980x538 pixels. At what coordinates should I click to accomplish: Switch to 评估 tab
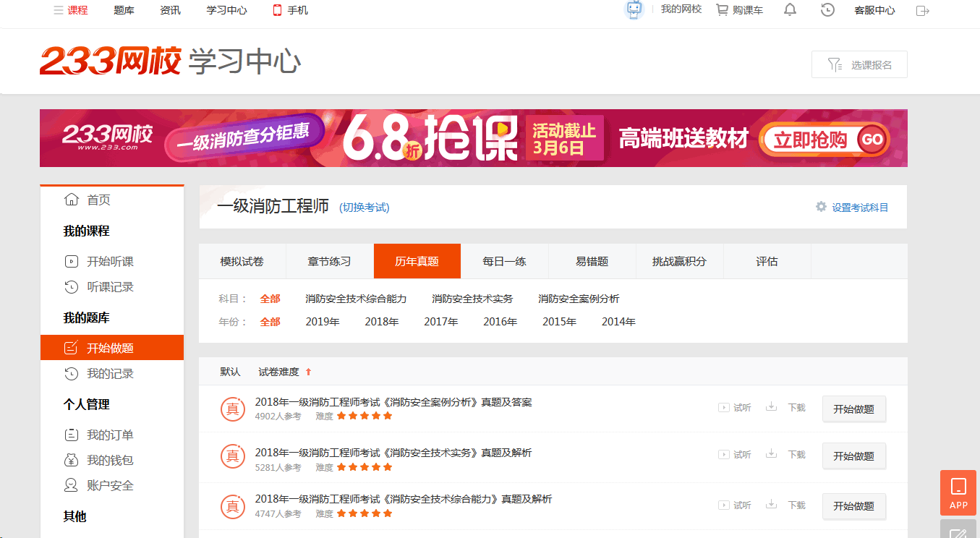click(x=767, y=261)
